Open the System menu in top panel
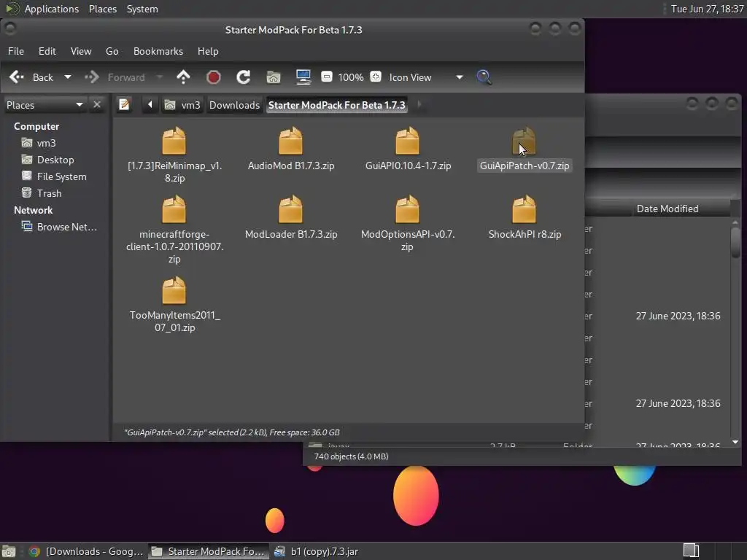This screenshot has height=560, width=747. tap(142, 9)
